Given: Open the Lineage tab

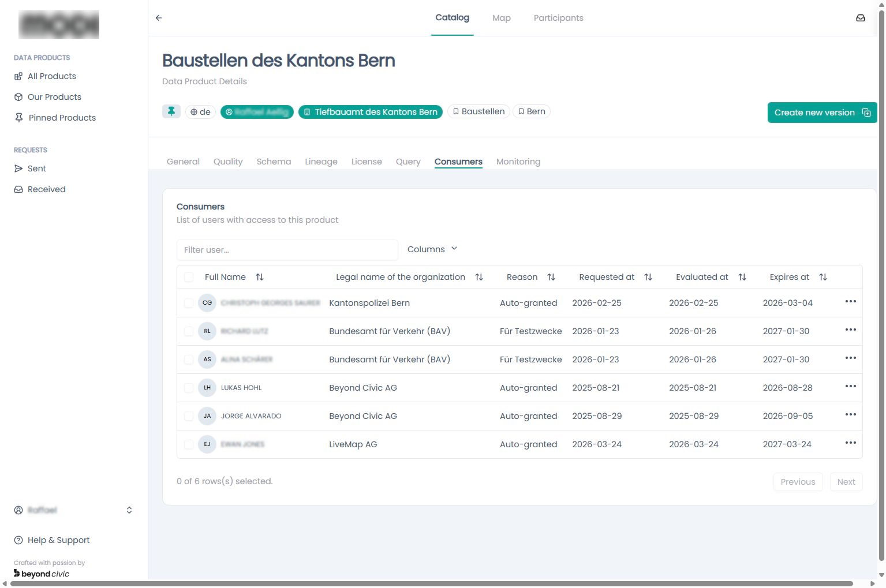Looking at the screenshot, I should [321, 162].
